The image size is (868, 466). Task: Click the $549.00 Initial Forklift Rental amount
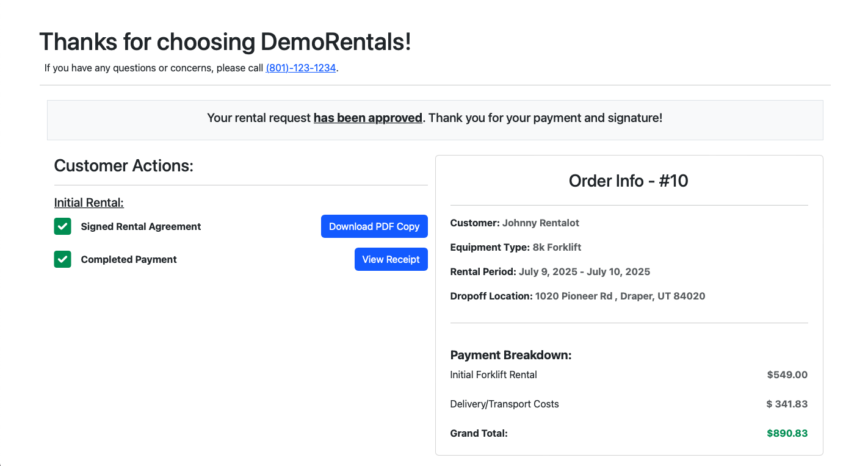787,375
